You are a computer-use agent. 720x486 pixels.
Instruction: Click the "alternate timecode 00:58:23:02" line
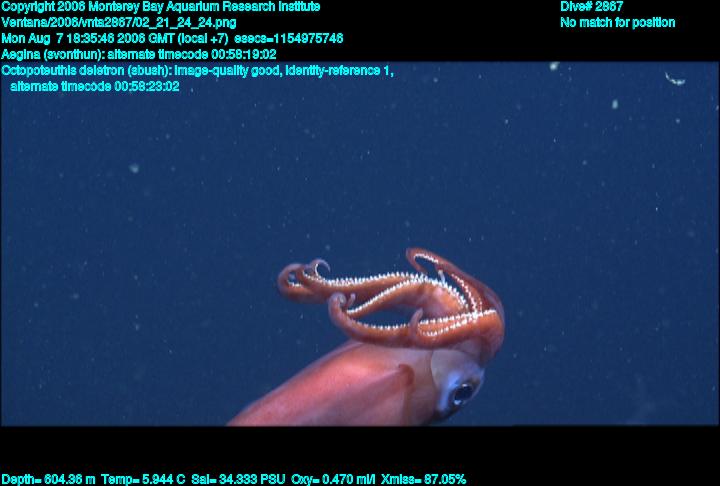pyautogui.click(x=95, y=86)
